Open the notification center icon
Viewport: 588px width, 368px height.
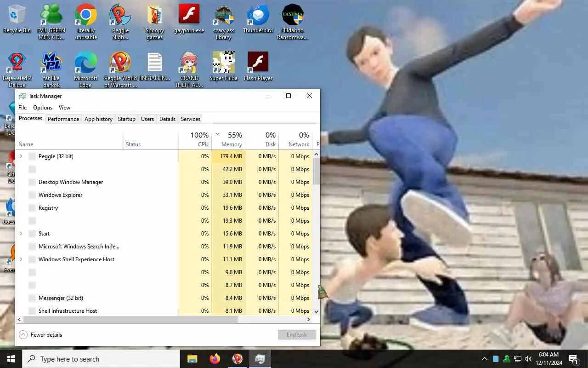(x=573, y=359)
